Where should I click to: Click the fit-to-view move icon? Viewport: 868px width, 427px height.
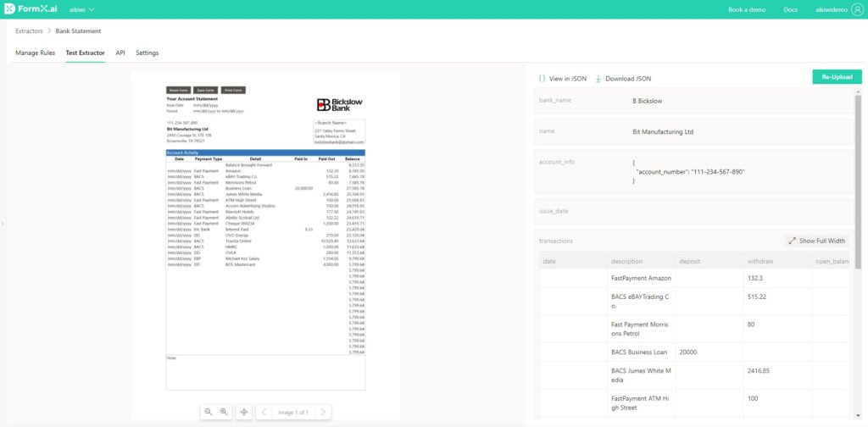(244, 412)
